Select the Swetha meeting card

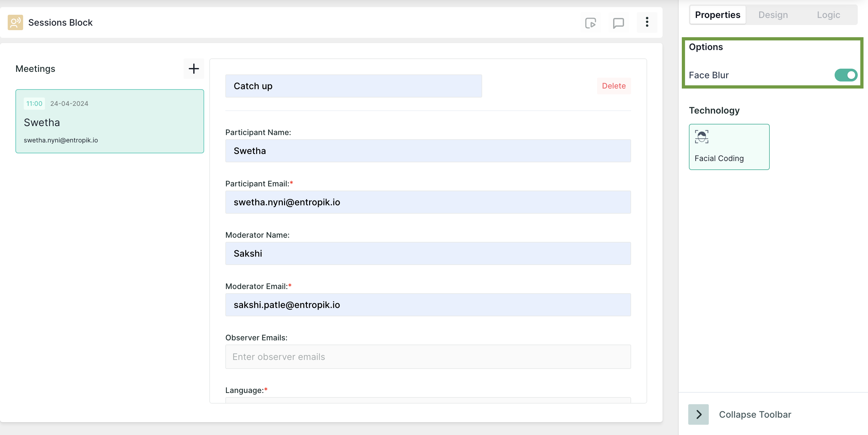pyautogui.click(x=110, y=121)
